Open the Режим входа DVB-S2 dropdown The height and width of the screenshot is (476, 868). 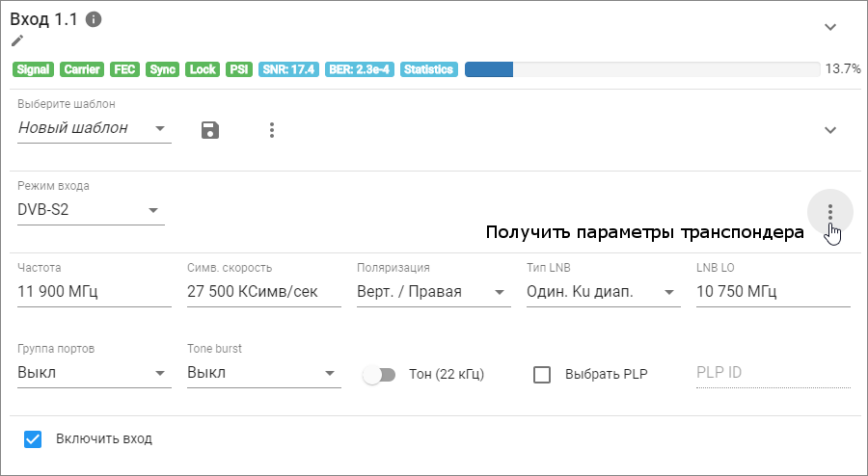[x=91, y=211]
